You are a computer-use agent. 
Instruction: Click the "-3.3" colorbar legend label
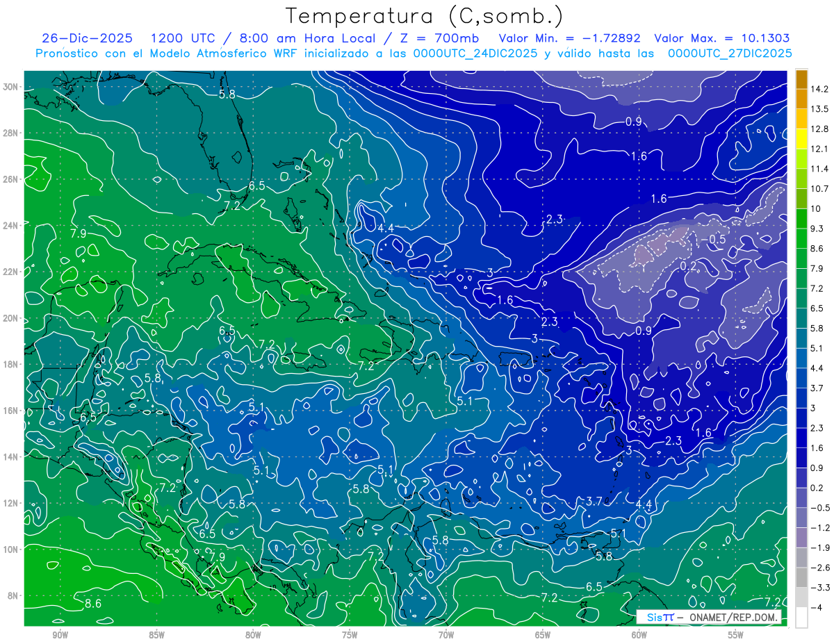tap(821, 588)
